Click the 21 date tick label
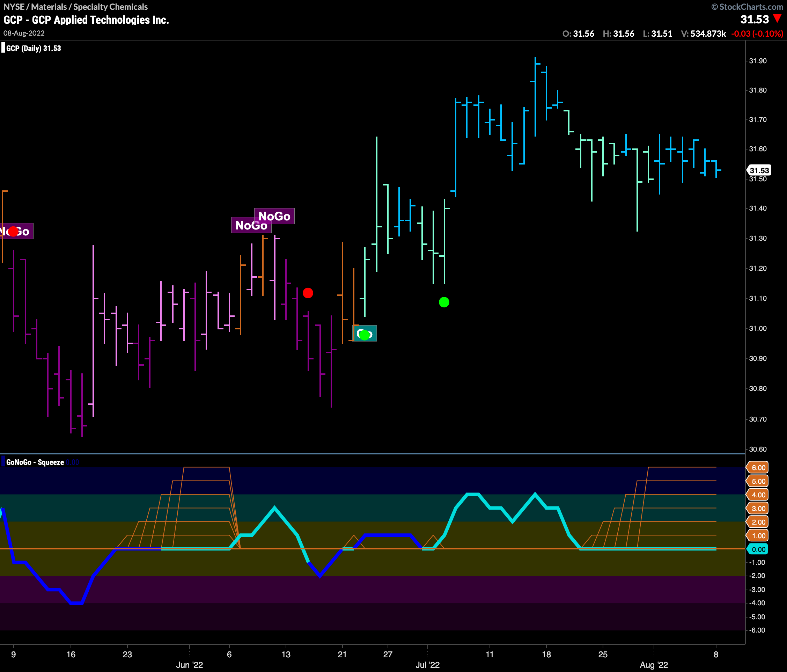The image size is (787, 672). coord(342,654)
